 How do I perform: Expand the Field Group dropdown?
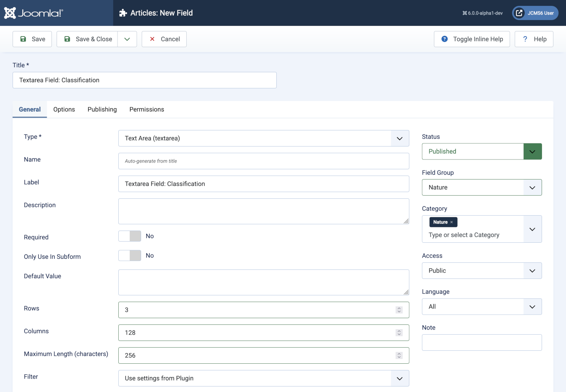pos(532,188)
